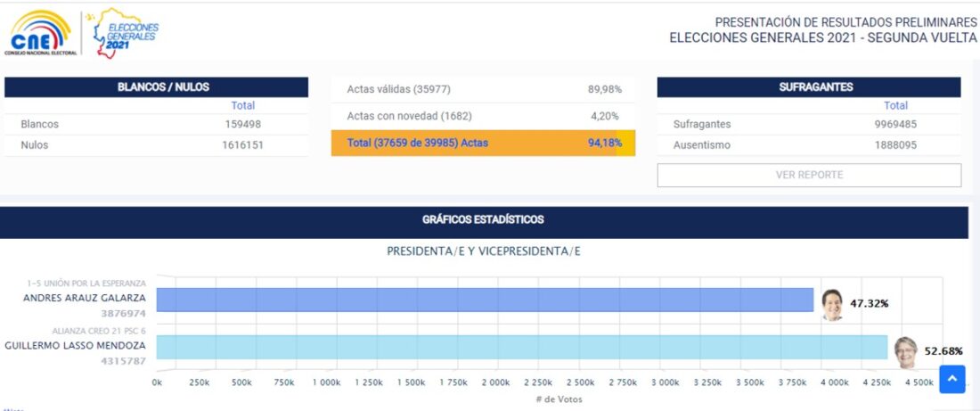This screenshot has width=980, height=411.
Task: Click the orange Total Actas progress row
Action: (483, 143)
